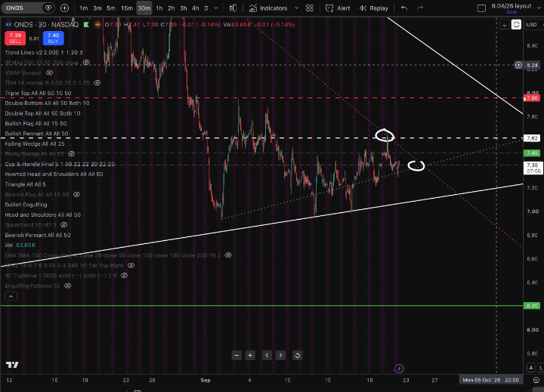
Task: Select the red 7.96 price line label
Action: click(532, 98)
